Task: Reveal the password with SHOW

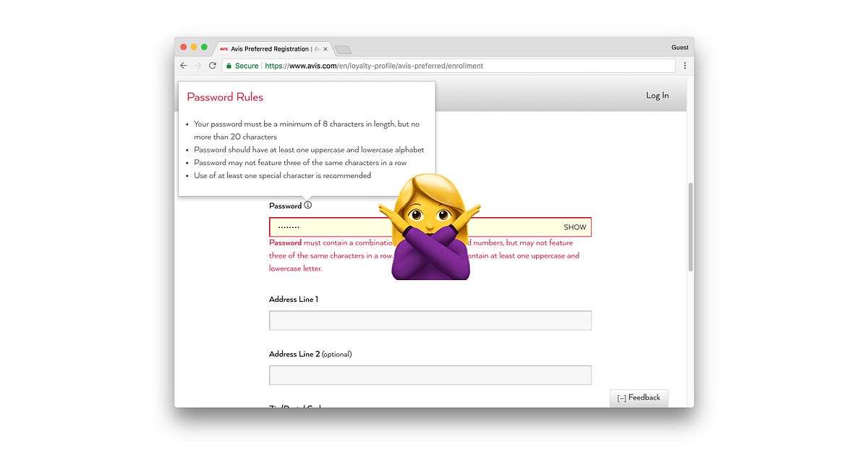Action: (575, 227)
